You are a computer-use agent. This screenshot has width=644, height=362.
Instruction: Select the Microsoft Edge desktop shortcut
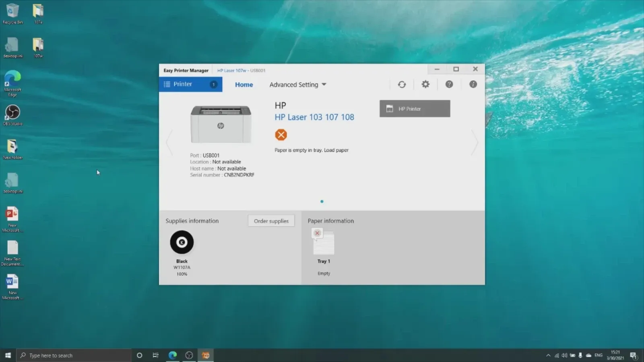coord(12,83)
